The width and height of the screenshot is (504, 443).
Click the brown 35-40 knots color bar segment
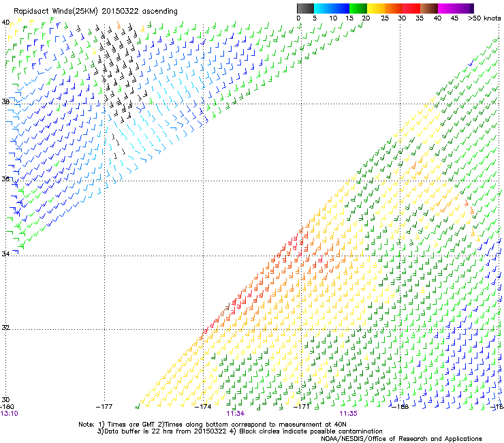tap(429, 8)
